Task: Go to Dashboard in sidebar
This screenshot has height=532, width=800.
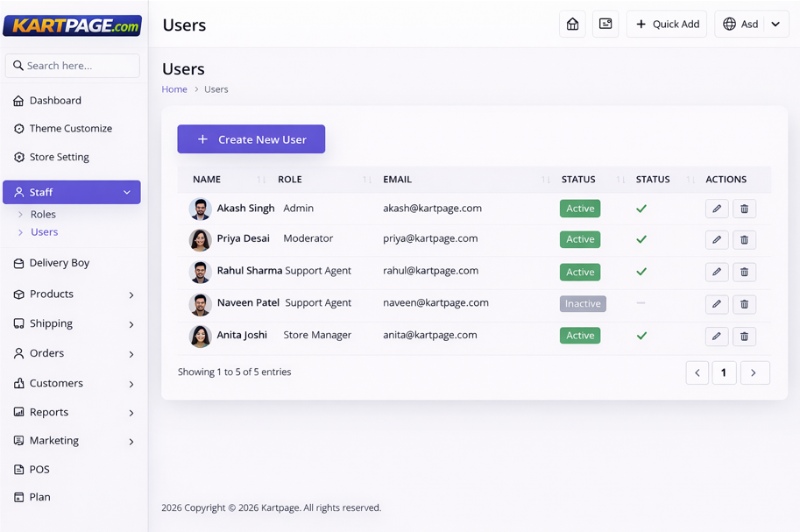Action: tap(55, 101)
